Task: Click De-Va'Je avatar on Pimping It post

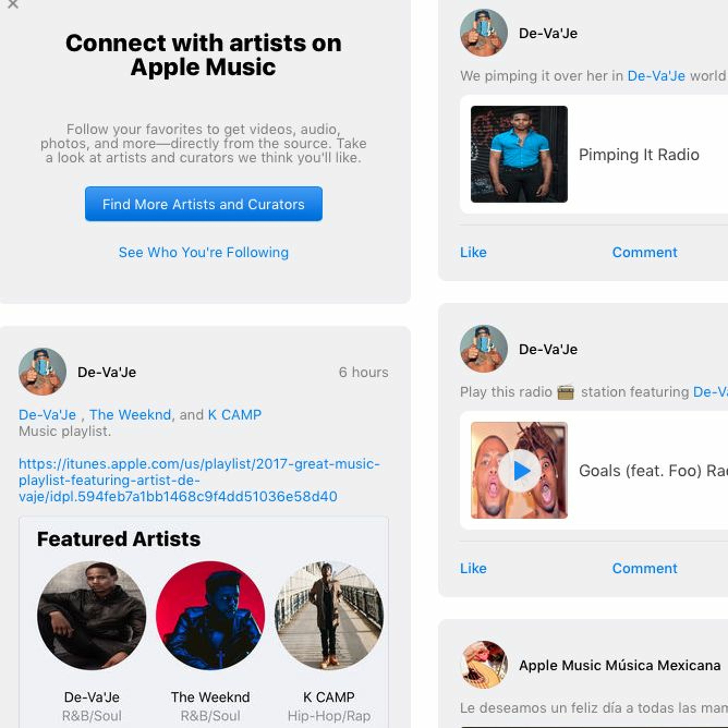Action: (x=484, y=33)
